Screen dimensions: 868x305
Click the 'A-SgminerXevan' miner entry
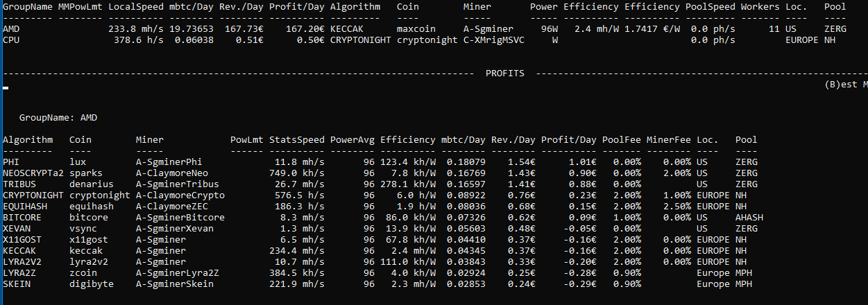tap(175, 229)
